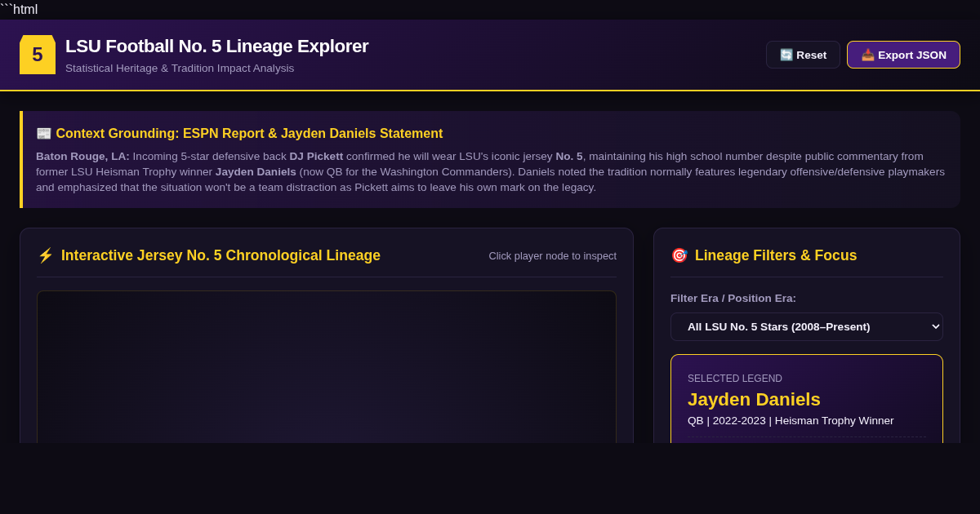Click the Reset button
The height and width of the screenshot is (514, 980).
tap(803, 55)
